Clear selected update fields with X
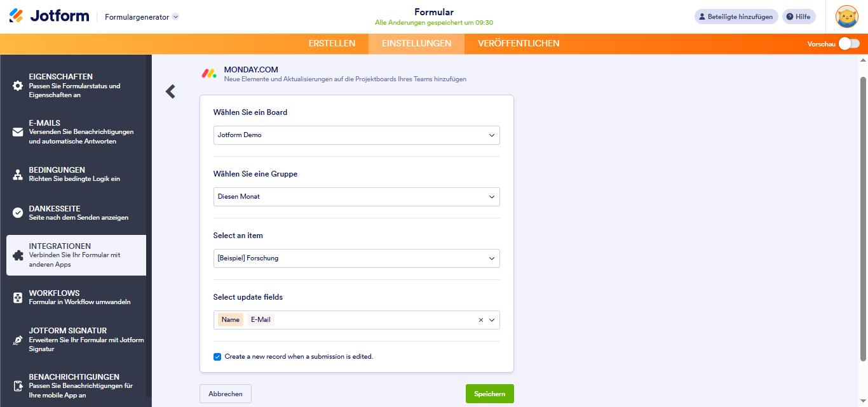The width and height of the screenshot is (868, 407). (481, 320)
